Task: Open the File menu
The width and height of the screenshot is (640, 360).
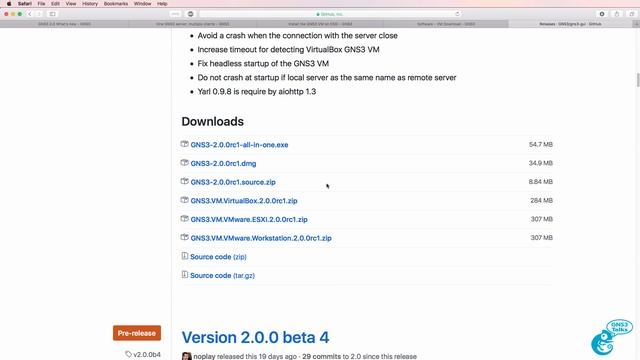Action: tap(41, 4)
